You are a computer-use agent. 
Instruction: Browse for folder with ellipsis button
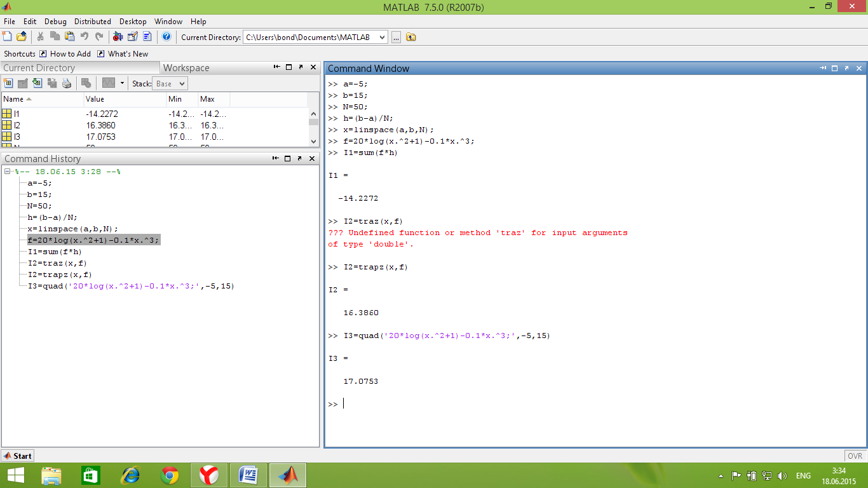pyautogui.click(x=396, y=37)
